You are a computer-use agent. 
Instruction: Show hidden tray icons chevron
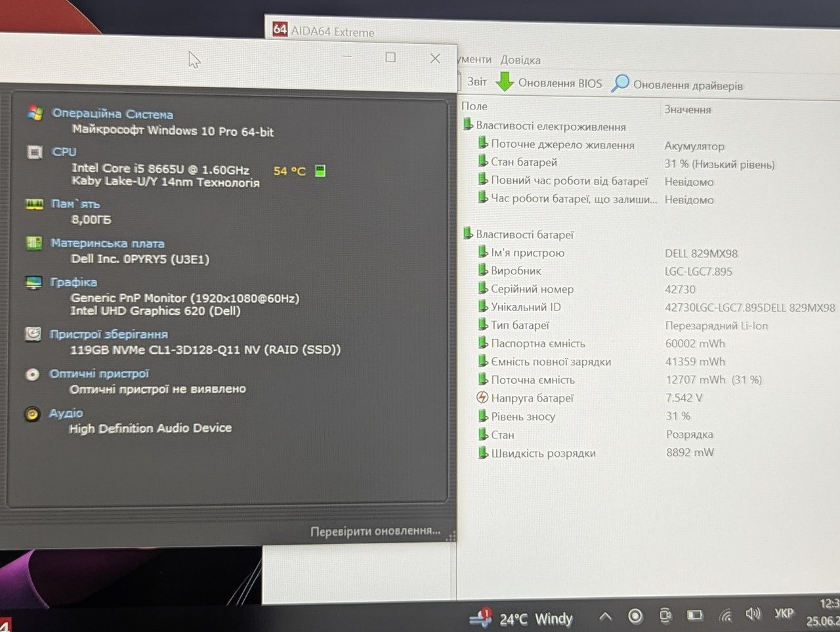click(606, 616)
